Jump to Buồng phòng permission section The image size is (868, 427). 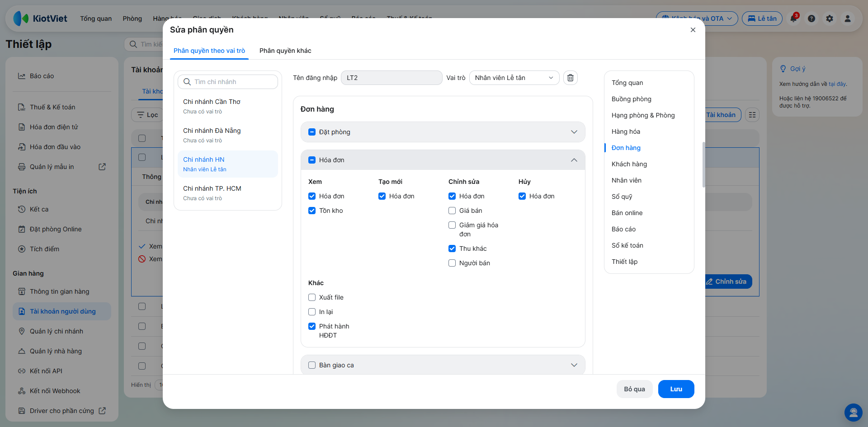click(x=632, y=99)
